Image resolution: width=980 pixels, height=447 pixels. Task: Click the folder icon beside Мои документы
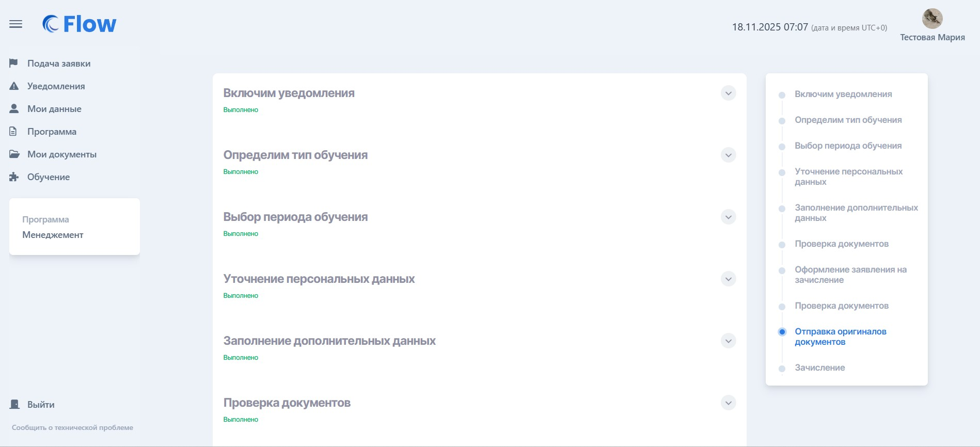click(14, 154)
